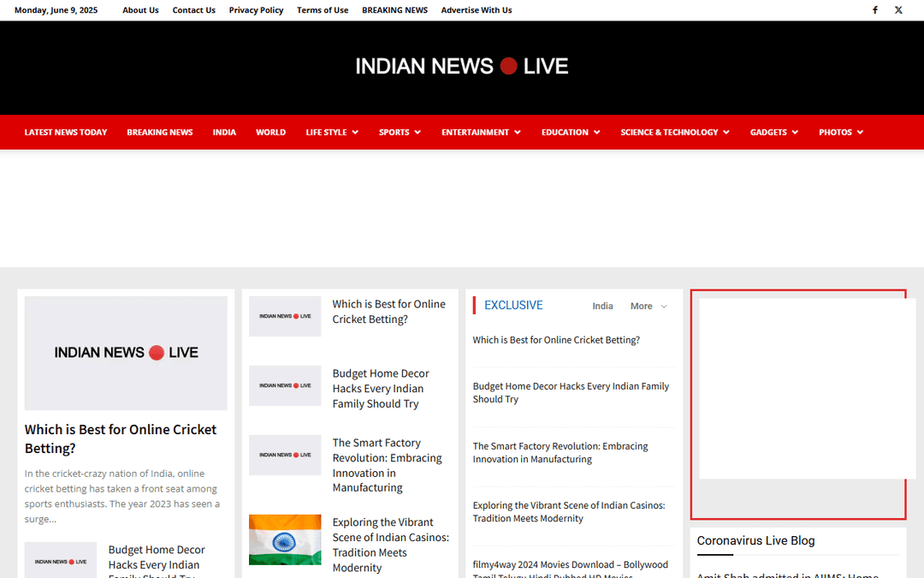Viewport: 924px width, 578px height.
Task: Open the X (Twitter) icon in top bar
Action: pyautogui.click(x=898, y=10)
